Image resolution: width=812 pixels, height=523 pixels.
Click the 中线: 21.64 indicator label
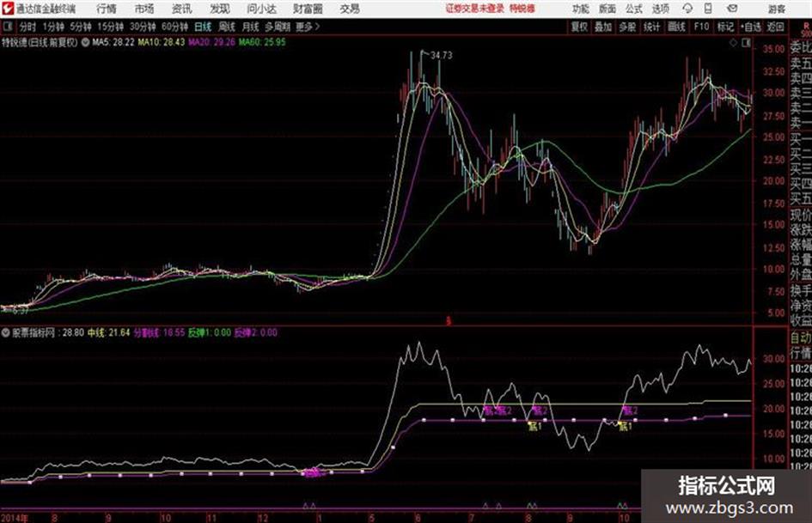point(109,332)
